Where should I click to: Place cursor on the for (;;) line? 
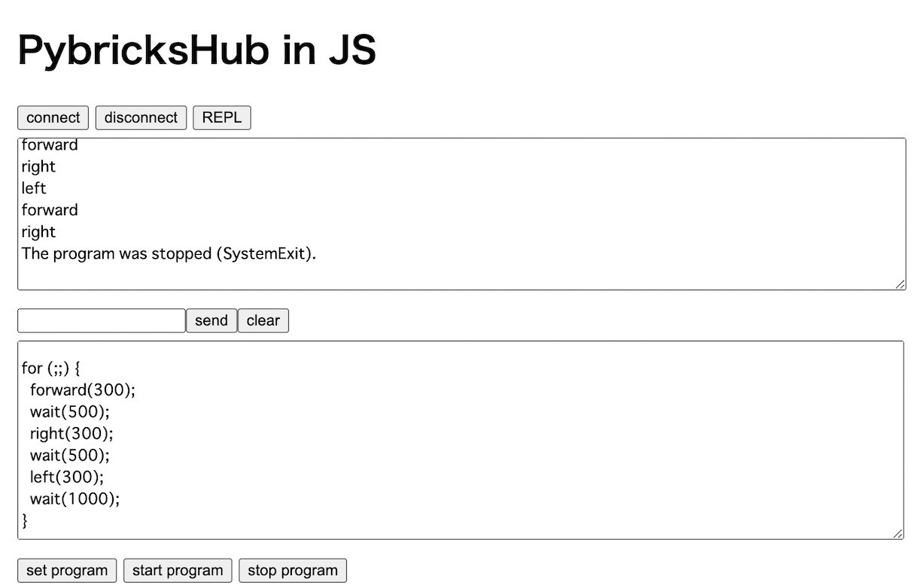(50, 368)
